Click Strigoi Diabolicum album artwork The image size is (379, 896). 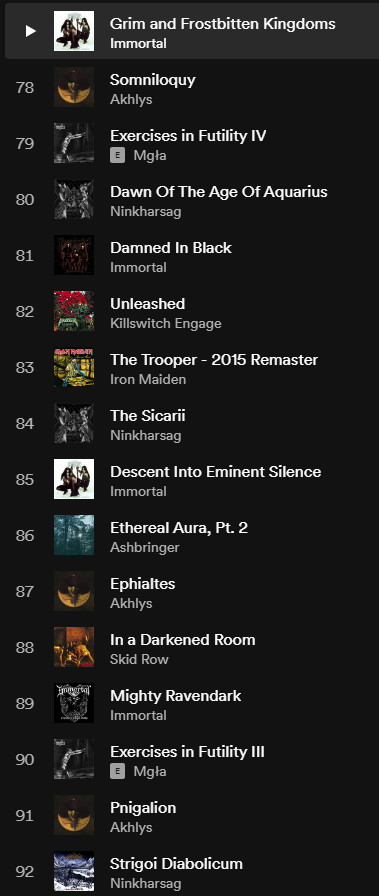74,871
